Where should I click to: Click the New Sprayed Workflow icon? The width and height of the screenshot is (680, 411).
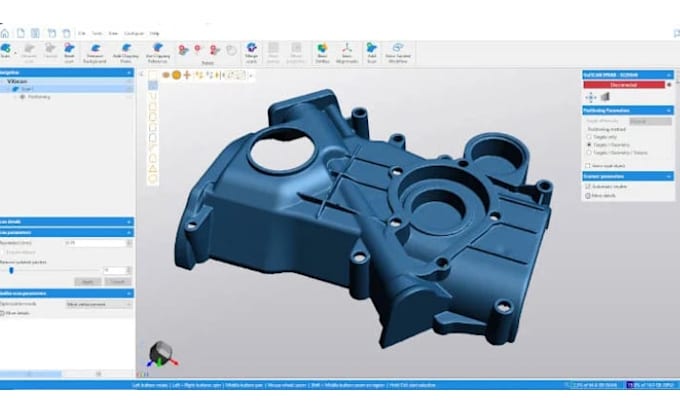398,53
